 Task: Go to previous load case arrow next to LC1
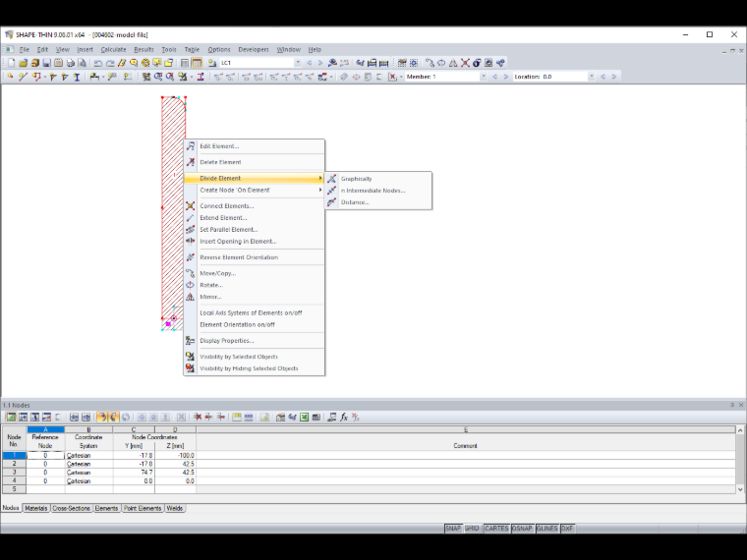(310, 63)
